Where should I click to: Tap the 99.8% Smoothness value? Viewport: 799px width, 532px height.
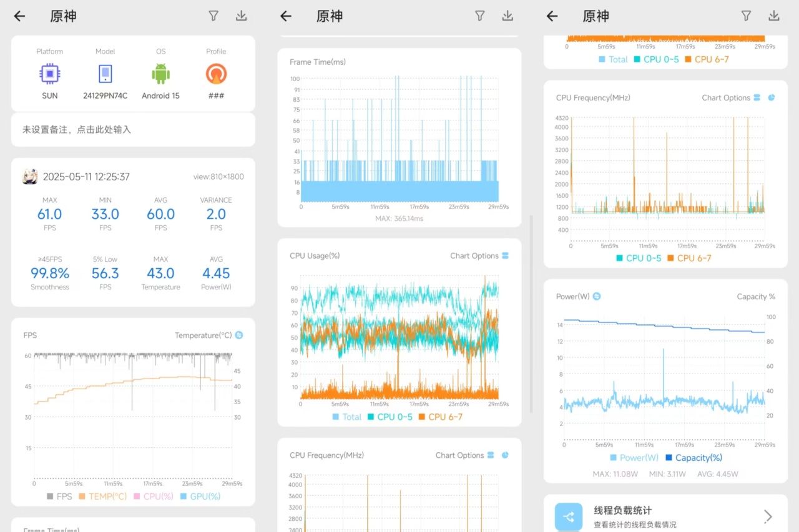click(x=50, y=273)
